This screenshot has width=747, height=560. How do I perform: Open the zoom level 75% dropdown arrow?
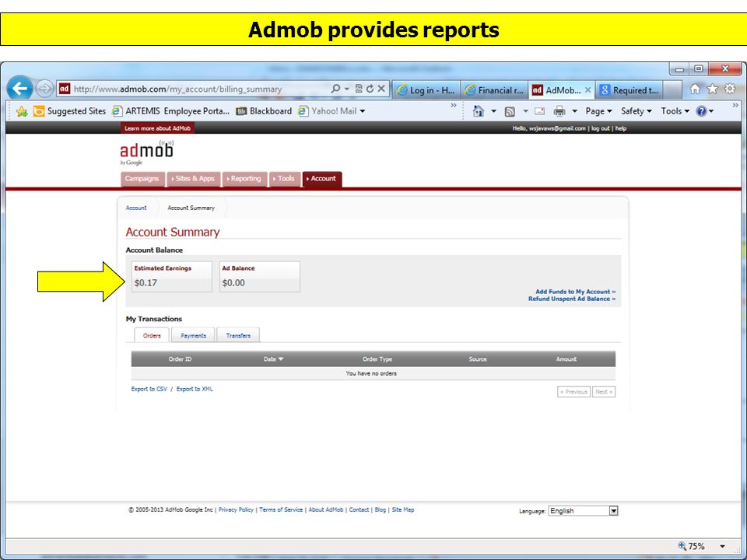722,547
